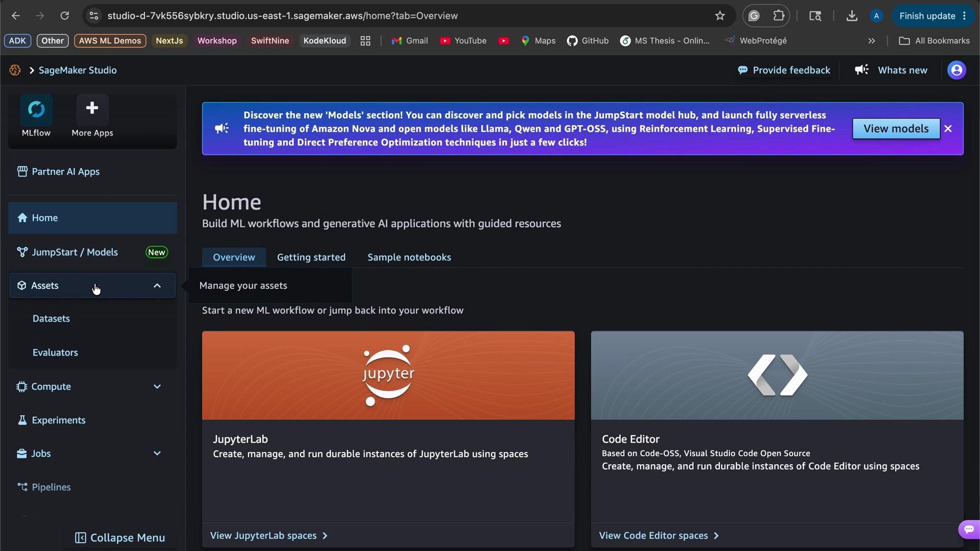Reload the page with the refresh icon

(x=64, y=16)
